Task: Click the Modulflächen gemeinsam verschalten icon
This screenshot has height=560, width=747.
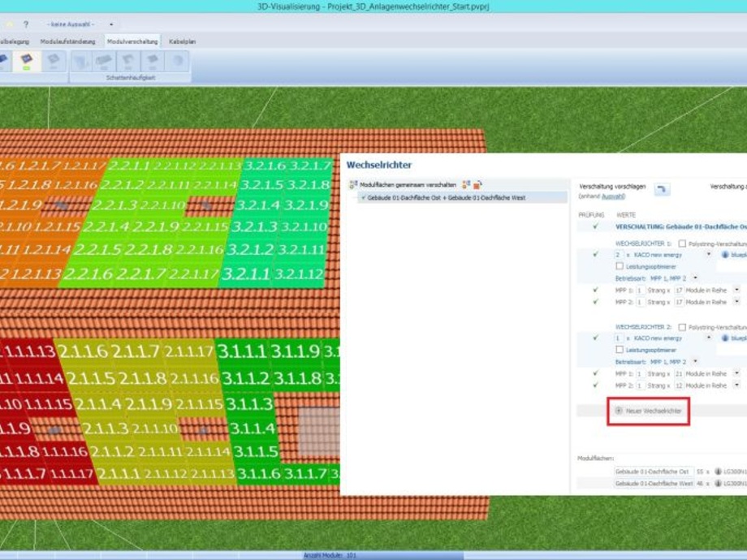Action: click(353, 185)
